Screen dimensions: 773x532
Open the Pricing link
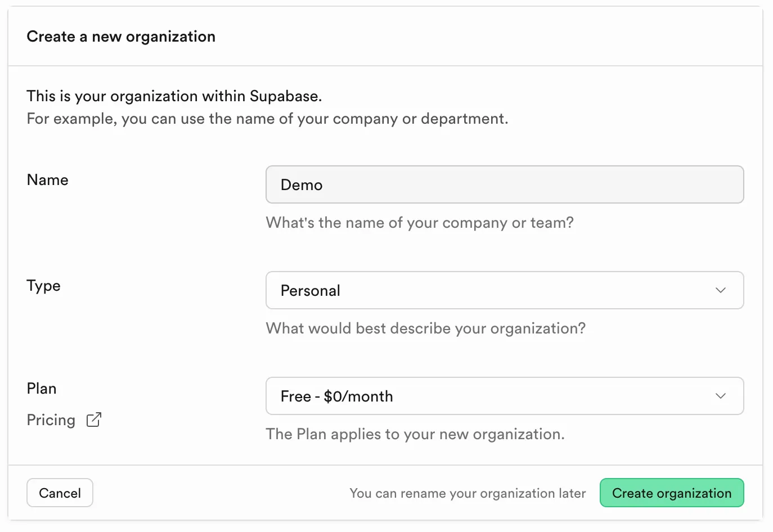click(51, 420)
